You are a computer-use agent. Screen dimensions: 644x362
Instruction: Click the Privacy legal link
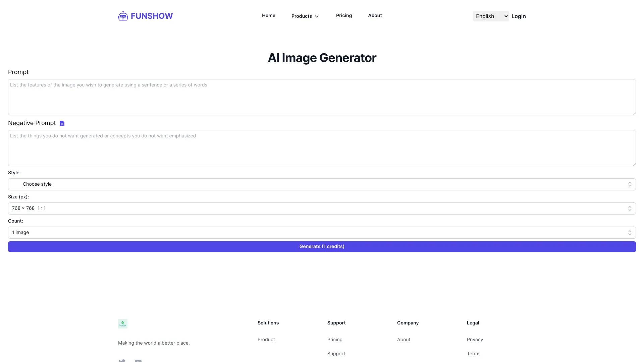click(475, 340)
